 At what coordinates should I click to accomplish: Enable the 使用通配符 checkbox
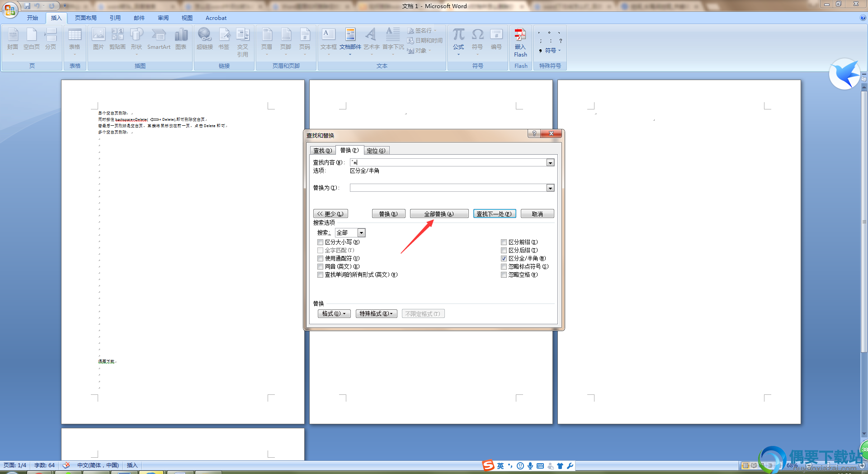click(320, 259)
